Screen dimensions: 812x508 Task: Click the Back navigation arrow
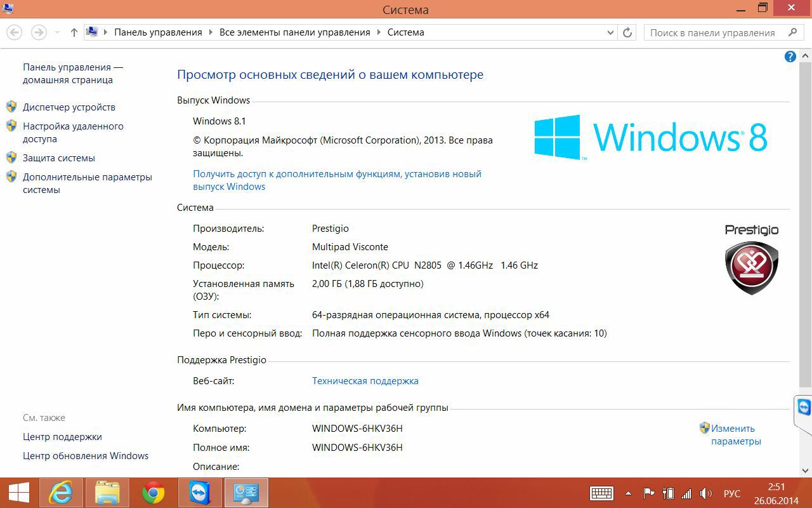[x=14, y=32]
